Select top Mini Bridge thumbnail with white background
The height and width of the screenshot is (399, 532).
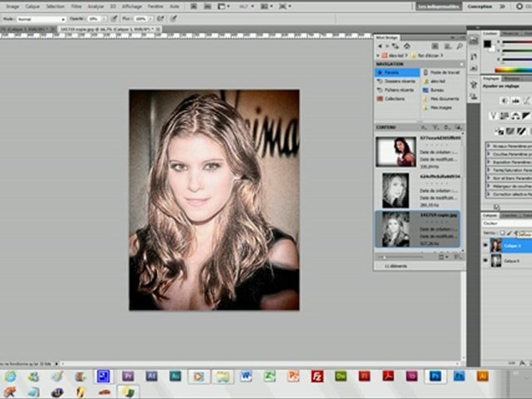(x=396, y=152)
